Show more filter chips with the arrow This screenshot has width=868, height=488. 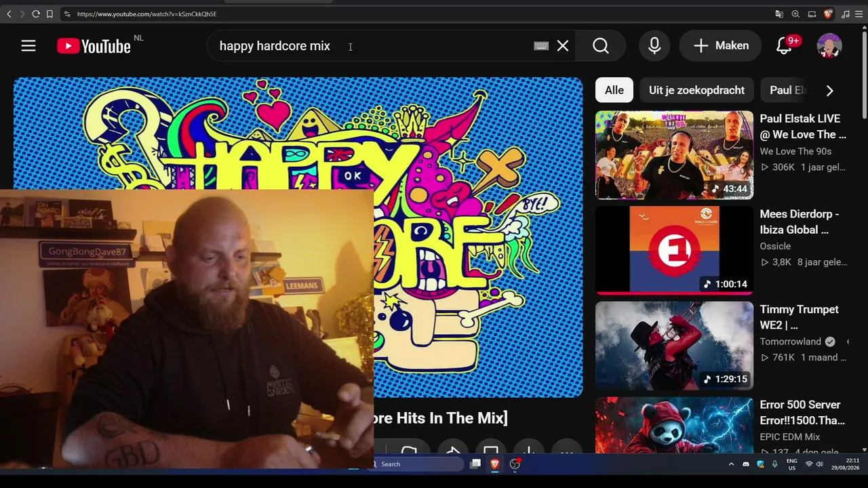pyautogui.click(x=829, y=90)
